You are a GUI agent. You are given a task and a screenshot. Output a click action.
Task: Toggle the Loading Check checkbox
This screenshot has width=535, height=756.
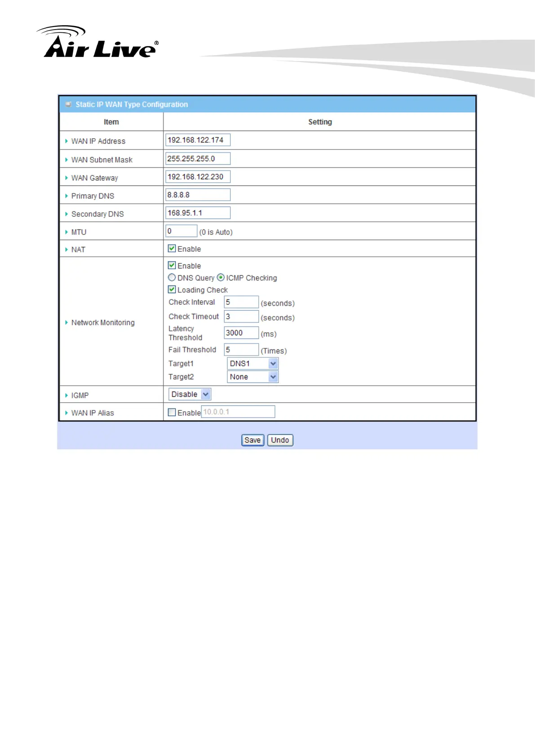pos(172,290)
